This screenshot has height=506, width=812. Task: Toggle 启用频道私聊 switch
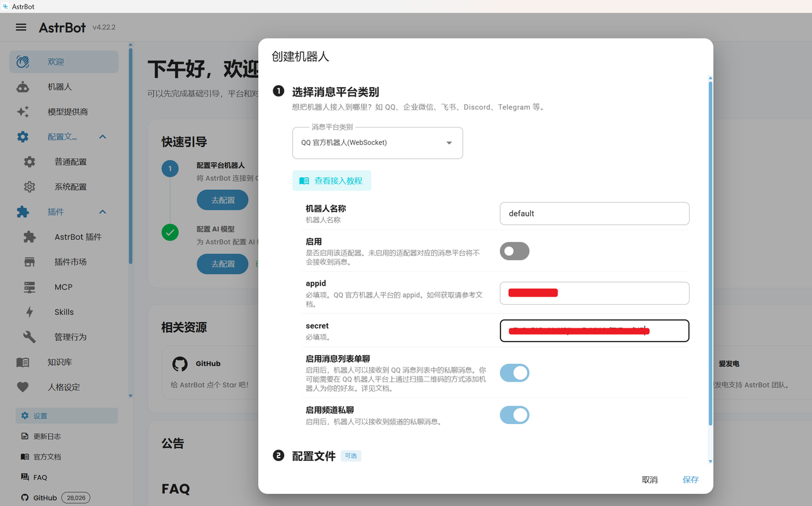pyautogui.click(x=514, y=415)
